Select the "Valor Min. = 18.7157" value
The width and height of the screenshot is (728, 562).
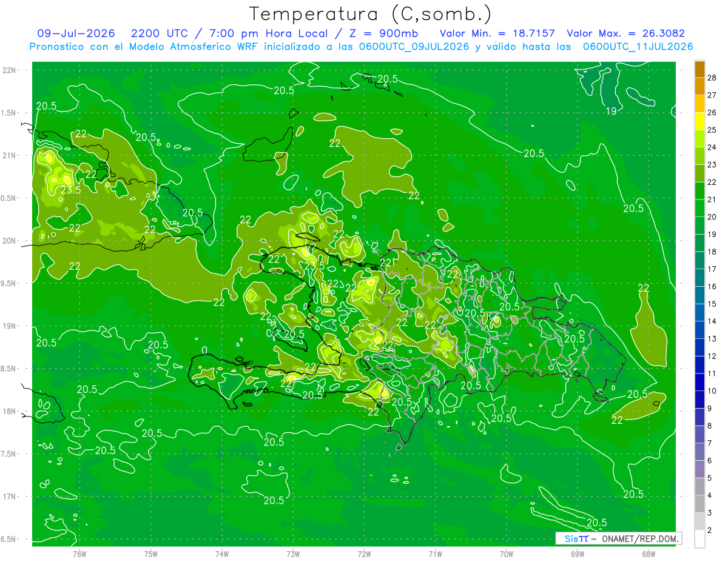497,33
